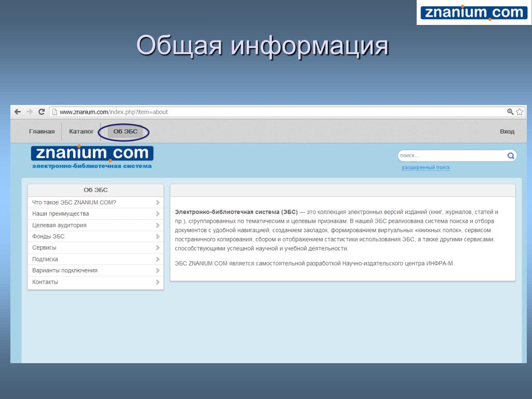Open Что такое ЭБС ZNANIUM.COM? item

[96, 203]
